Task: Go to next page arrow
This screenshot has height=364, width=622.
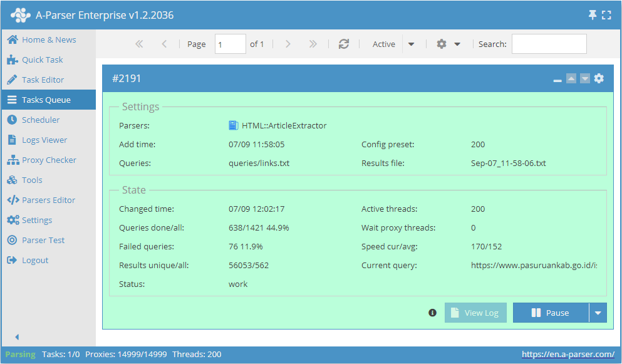Action: pos(288,44)
